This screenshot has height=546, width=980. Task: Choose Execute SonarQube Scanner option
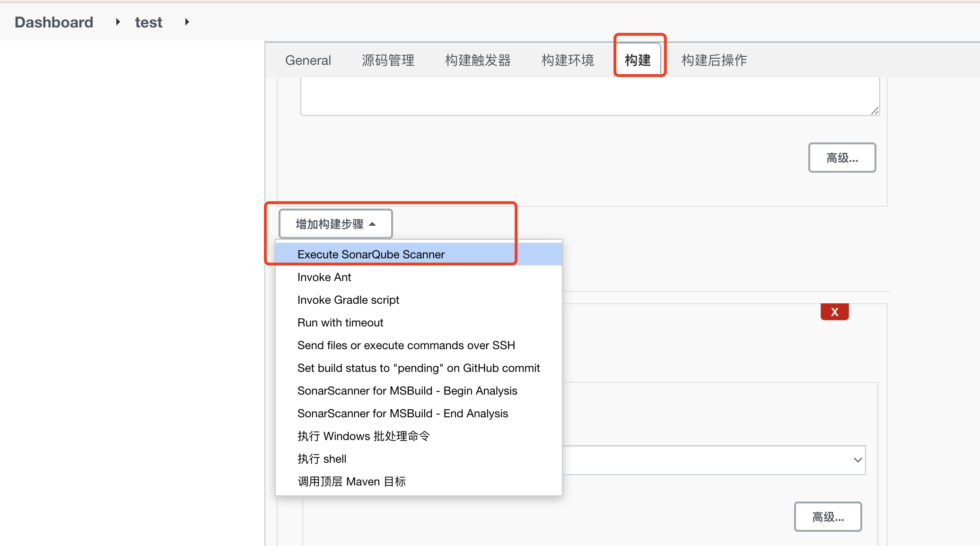click(371, 255)
